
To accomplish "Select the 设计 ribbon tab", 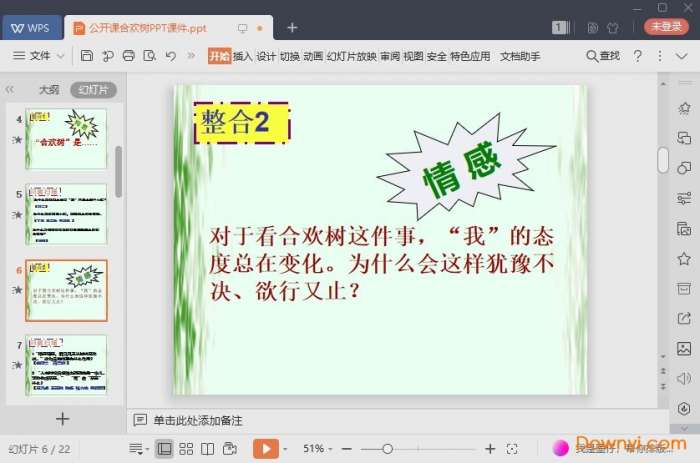I will point(266,56).
